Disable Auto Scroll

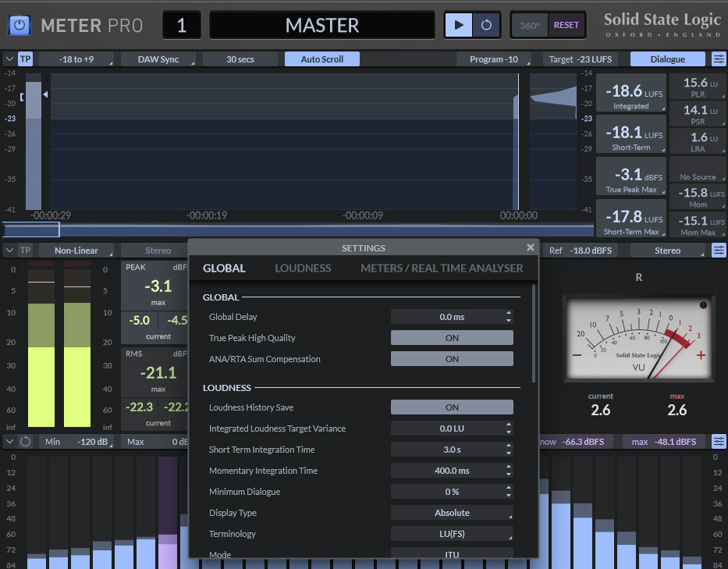point(321,59)
